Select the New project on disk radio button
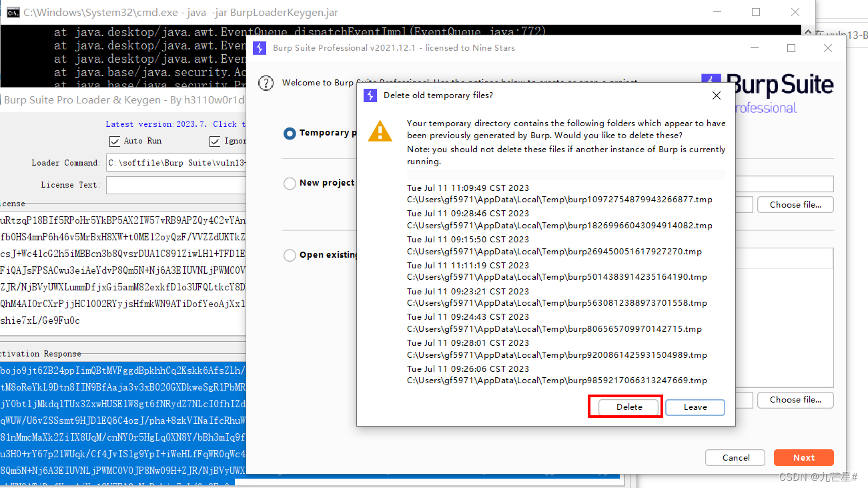The height and width of the screenshot is (488, 868). coord(290,184)
